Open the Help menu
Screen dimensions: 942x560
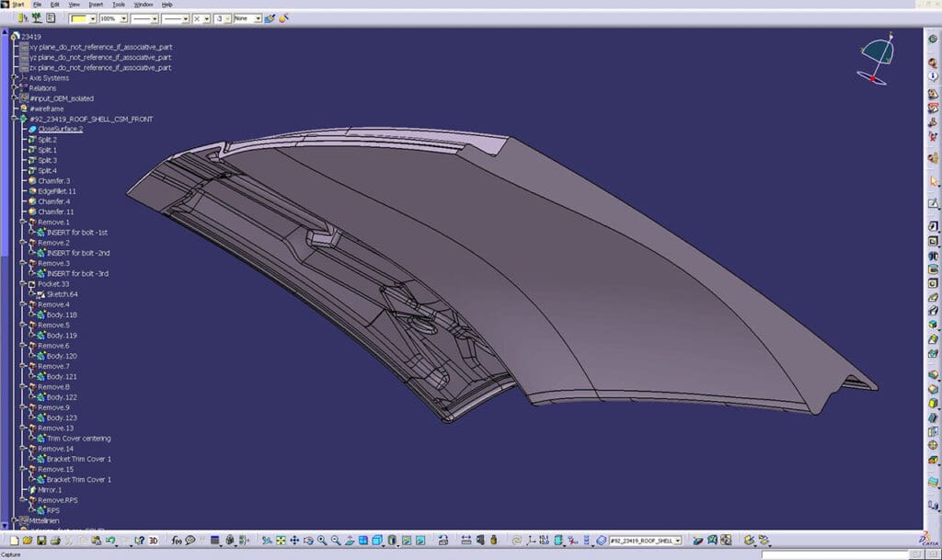167,5
